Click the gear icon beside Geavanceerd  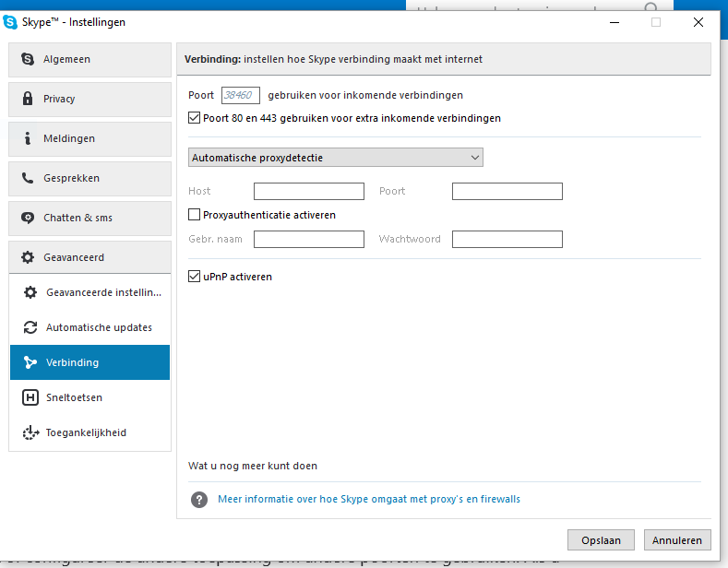(28, 257)
